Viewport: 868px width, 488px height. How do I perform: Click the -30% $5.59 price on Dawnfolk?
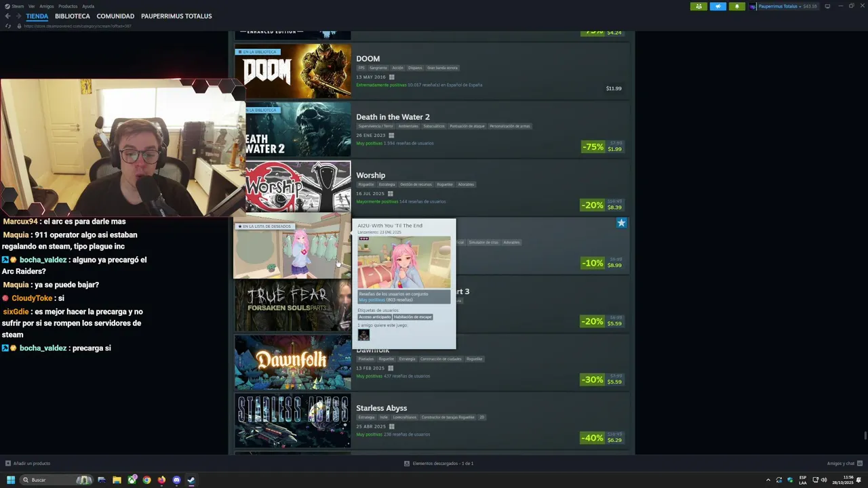pyautogui.click(x=603, y=380)
